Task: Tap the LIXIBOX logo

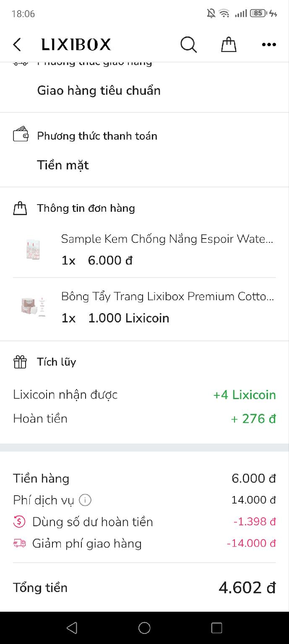Action: click(76, 44)
